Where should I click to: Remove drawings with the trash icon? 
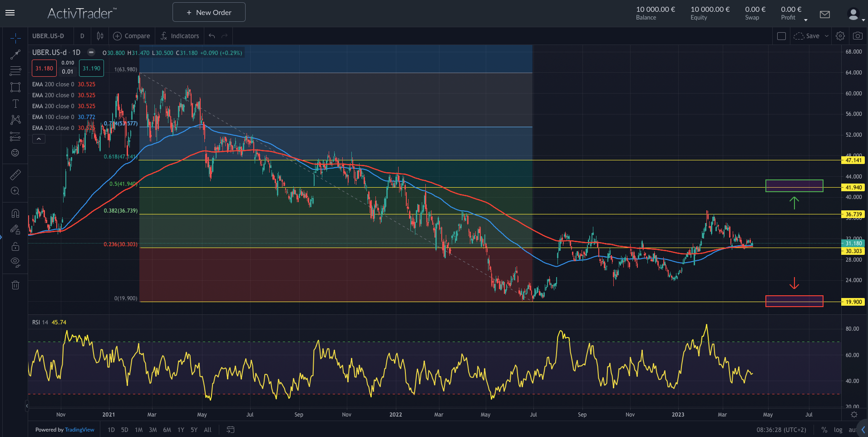point(15,285)
